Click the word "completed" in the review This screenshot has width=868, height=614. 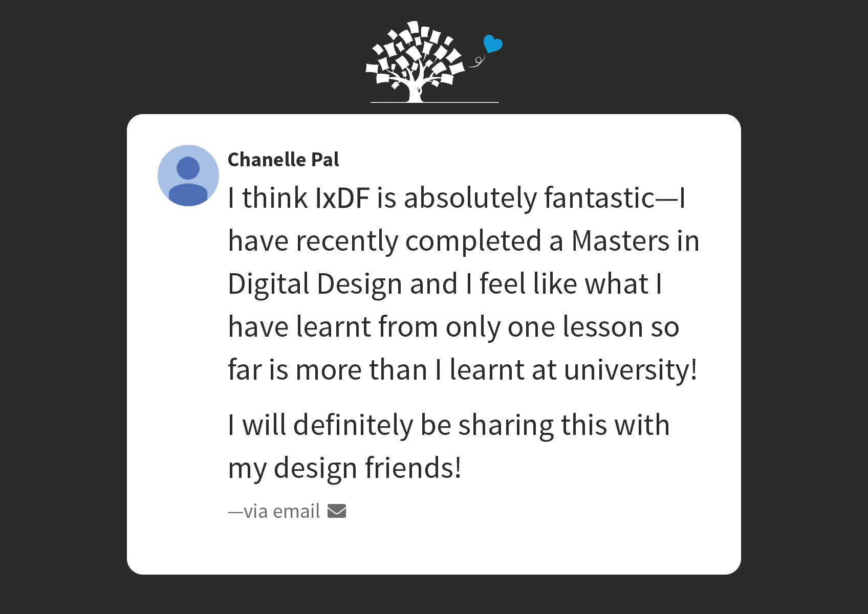(473, 241)
